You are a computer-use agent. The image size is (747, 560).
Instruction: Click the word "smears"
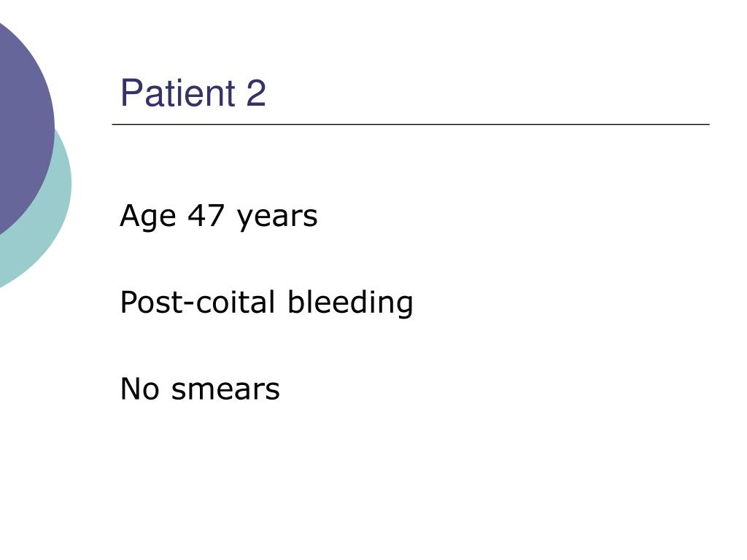click(225, 389)
